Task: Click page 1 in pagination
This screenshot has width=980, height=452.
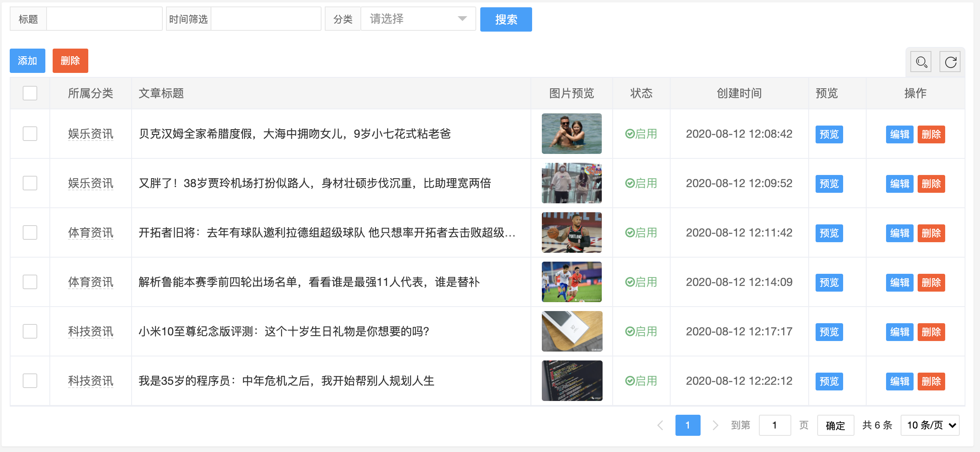Action: [688, 425]
